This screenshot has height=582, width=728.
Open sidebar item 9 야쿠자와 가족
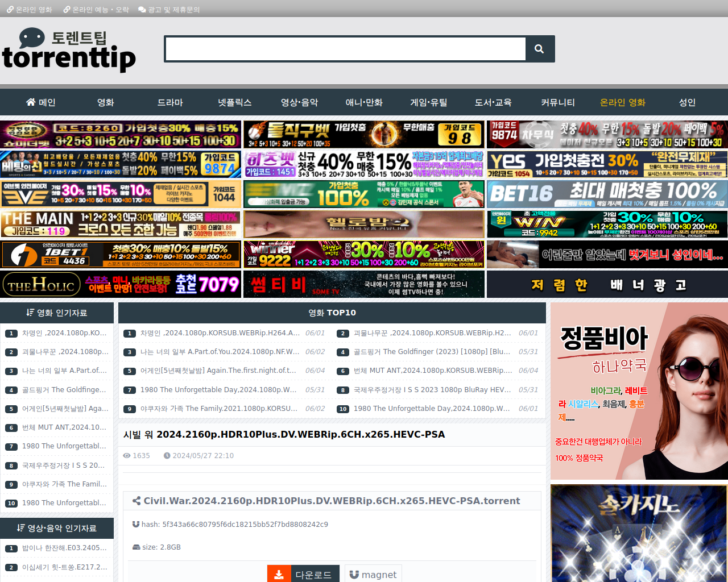64,484
